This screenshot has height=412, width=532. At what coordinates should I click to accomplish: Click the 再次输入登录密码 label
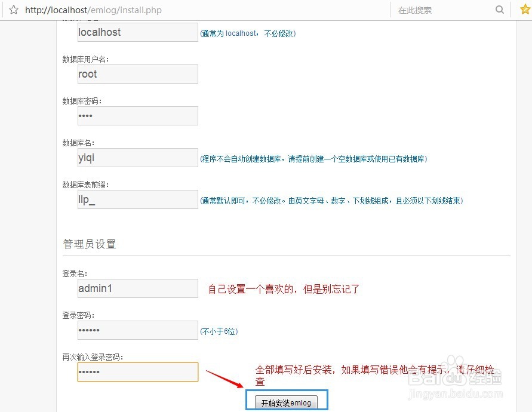93,357
